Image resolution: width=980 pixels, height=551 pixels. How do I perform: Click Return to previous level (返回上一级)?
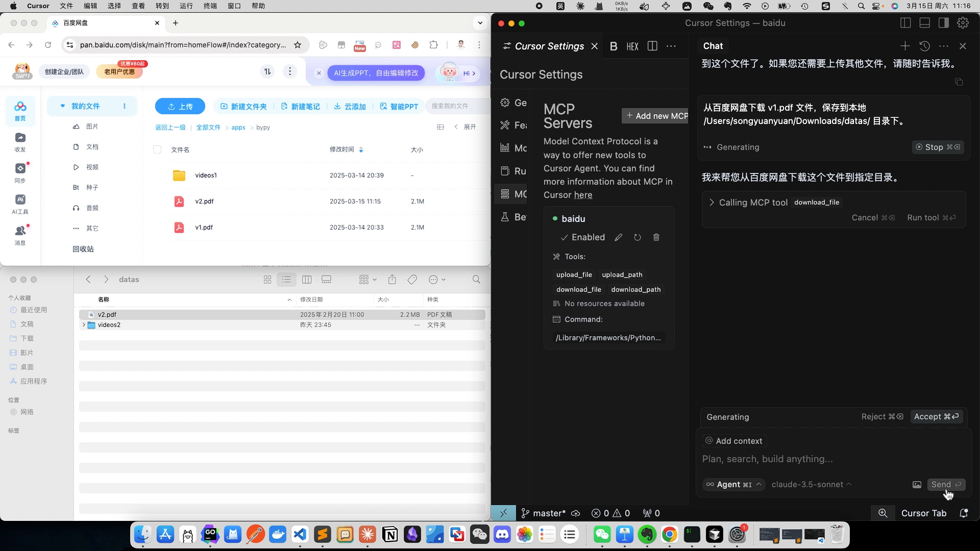[170, 128]
